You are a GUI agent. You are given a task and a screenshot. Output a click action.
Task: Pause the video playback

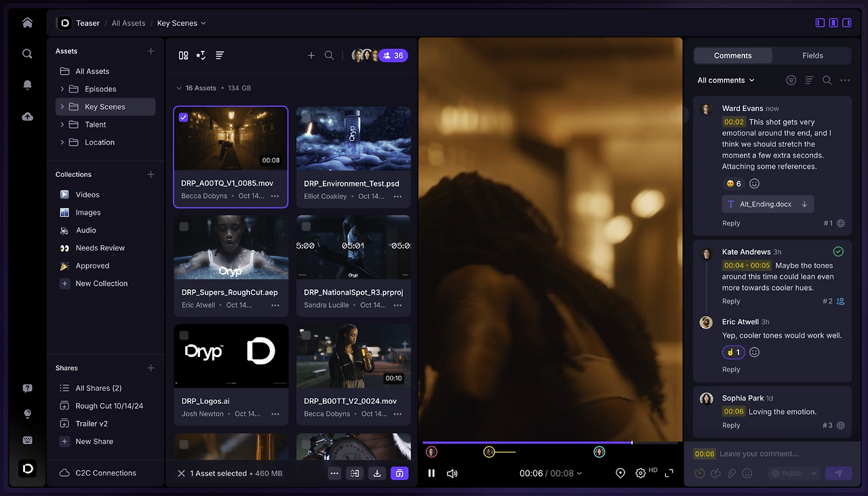(431, 474)
